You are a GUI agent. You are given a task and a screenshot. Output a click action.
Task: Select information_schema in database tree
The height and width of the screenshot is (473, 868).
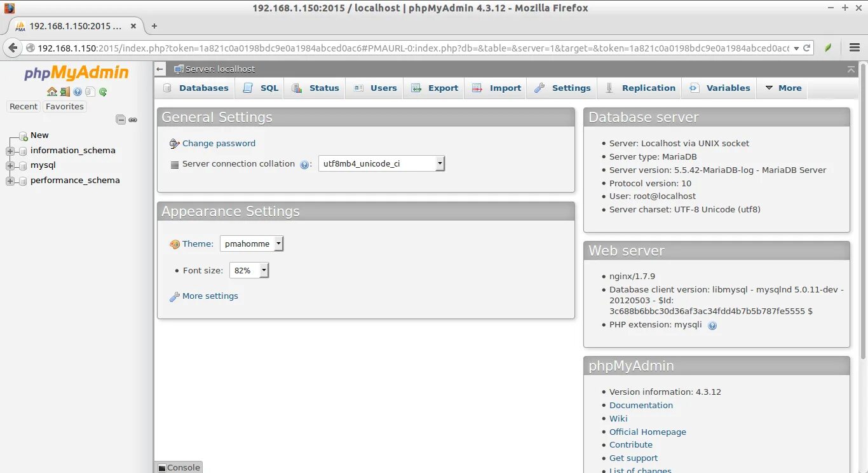(73, 151)
